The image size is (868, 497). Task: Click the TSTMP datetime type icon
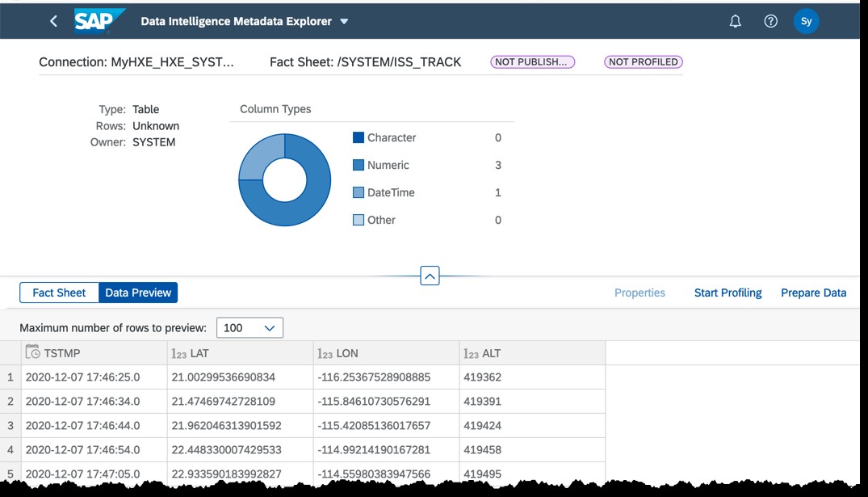click(32, 352)
